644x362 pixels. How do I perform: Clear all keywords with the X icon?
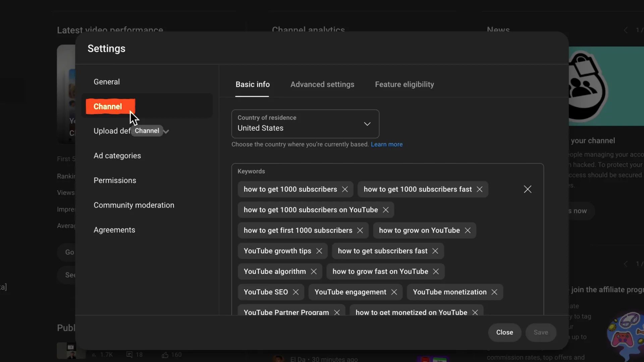[527, 189]
